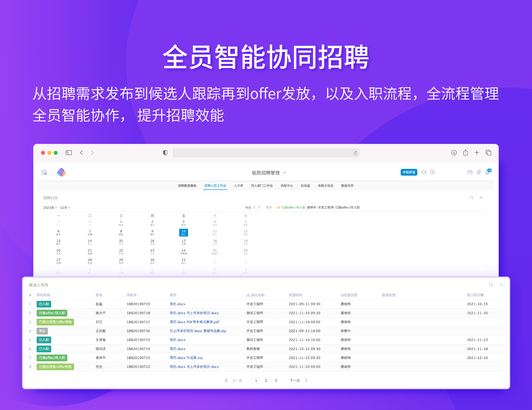Go forward with browser forward arrow
This screenshot has width=532, height=410.
[x=92, y=153]
